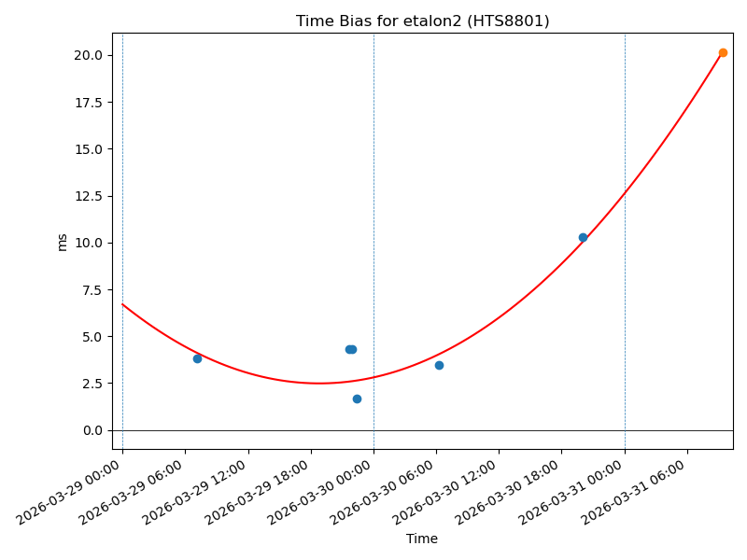Click the blue point after 2026-03-30 06:00
This screenshot has height=560, width=747.
pyautogui.click(x=439, y=365)
